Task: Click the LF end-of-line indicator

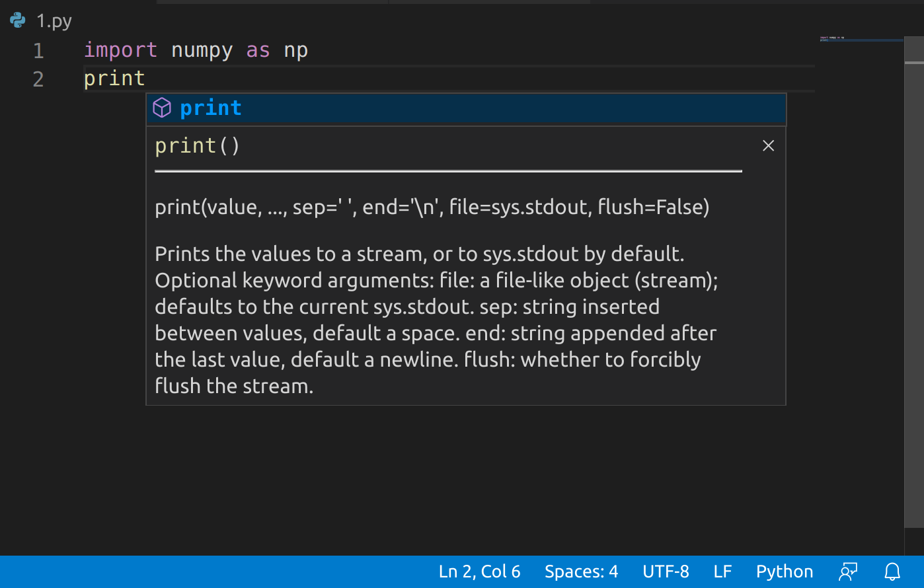Action: (722, 571)
